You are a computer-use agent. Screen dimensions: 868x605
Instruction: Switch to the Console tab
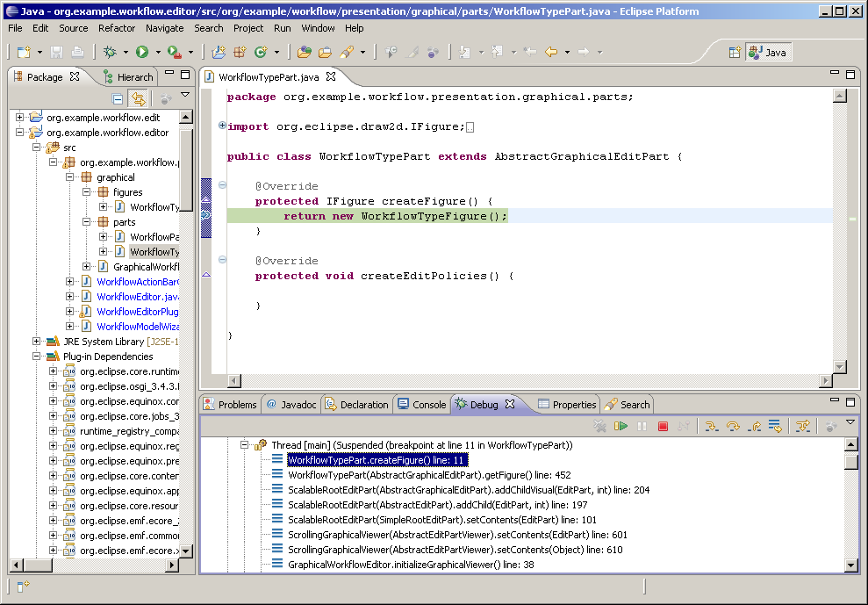click(421, 405)
